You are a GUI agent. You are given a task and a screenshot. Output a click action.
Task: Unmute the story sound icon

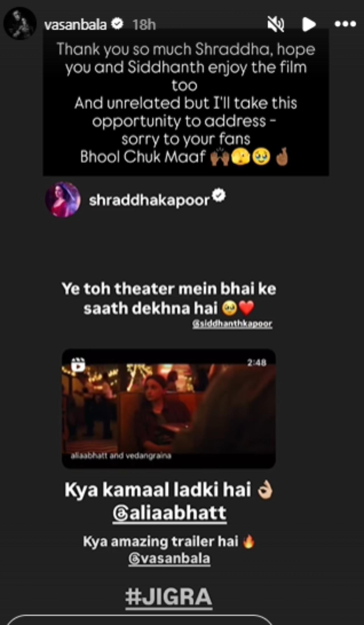click(x=276, y=24)
